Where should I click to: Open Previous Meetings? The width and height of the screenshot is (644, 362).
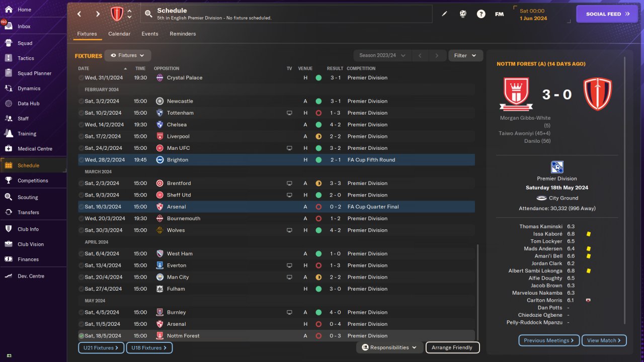549,340
